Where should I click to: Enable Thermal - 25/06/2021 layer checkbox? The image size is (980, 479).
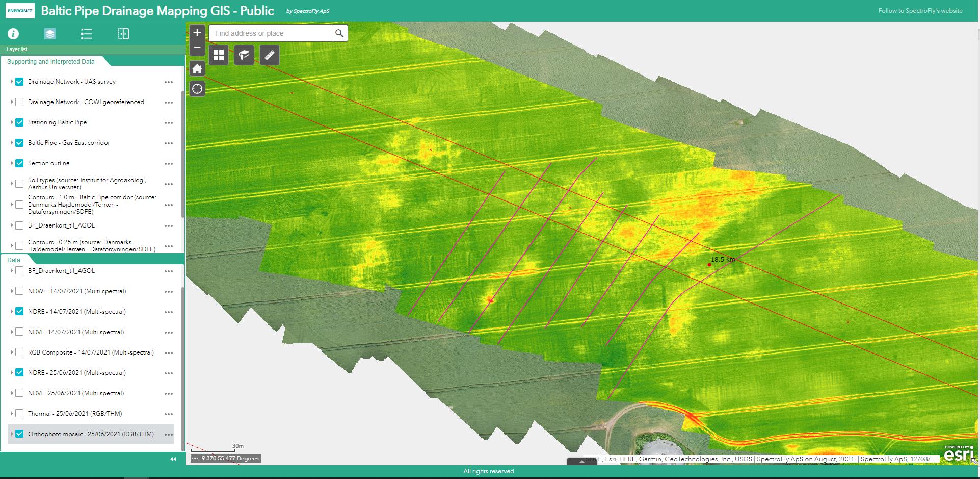click(19, 414)
